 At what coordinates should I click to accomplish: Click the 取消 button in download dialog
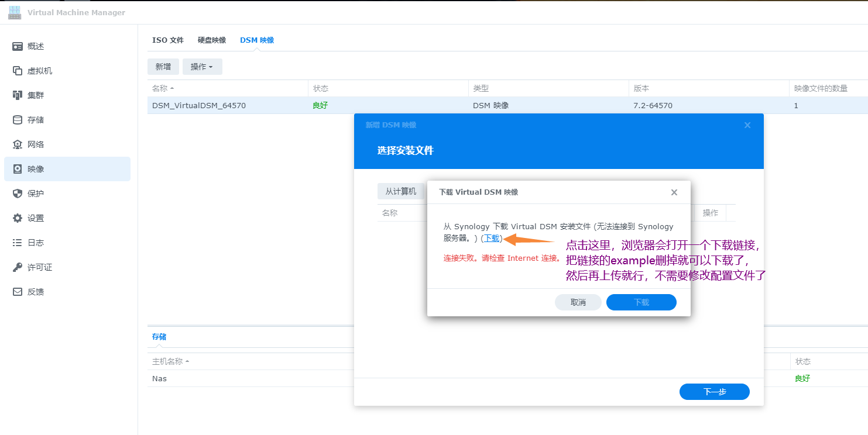[578, 302]
